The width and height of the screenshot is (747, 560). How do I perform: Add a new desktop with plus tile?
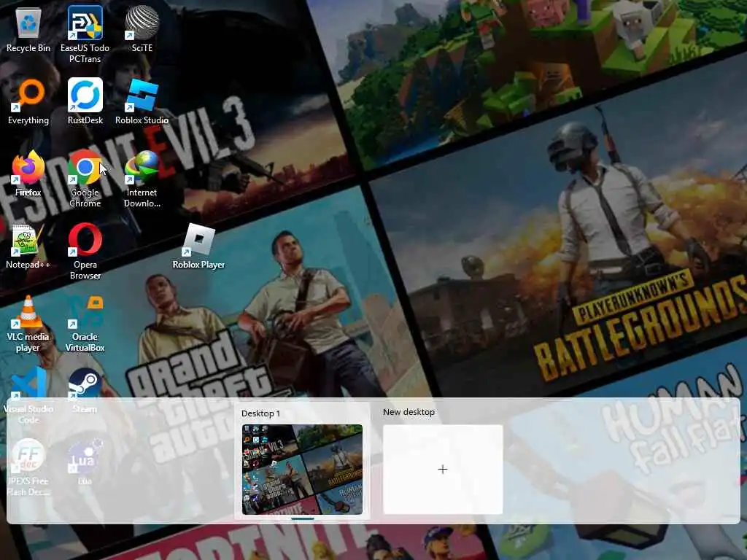[x=443, y=470]
